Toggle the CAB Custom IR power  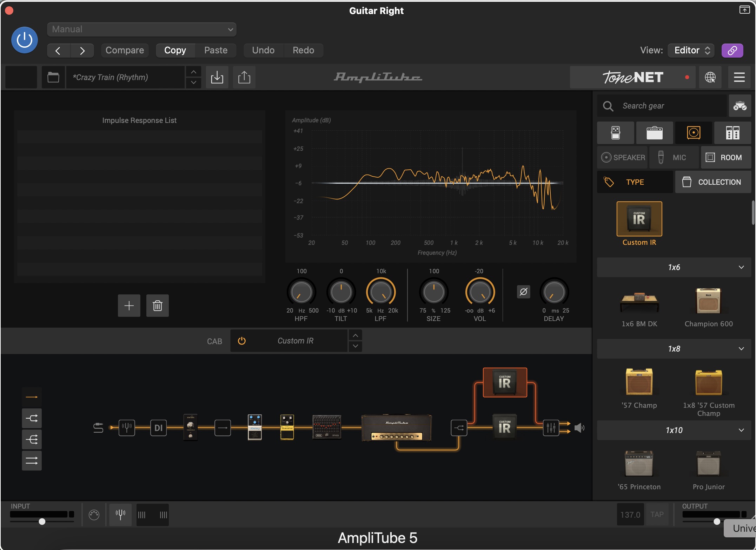tap(242, 341)
